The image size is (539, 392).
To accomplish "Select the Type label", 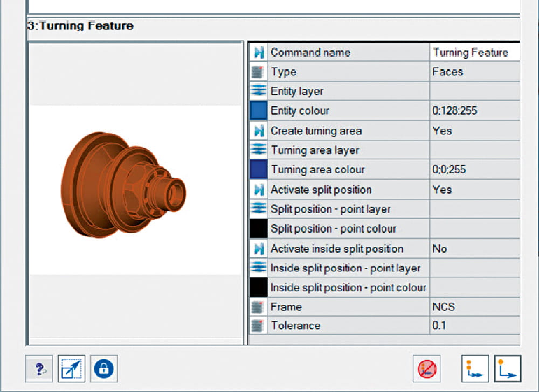I will click(x=284, y=72).
